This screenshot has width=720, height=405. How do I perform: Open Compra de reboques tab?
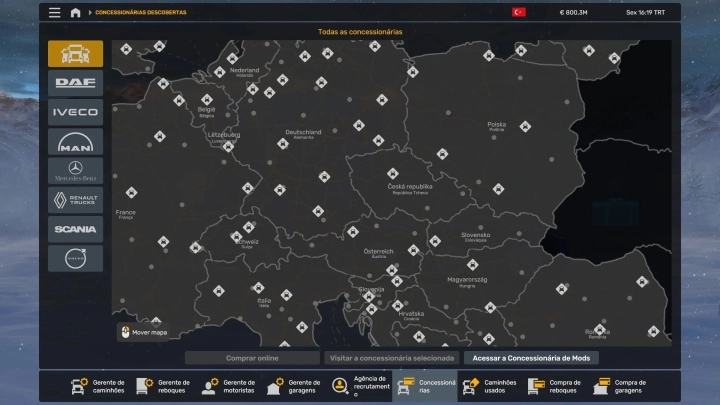555,386
